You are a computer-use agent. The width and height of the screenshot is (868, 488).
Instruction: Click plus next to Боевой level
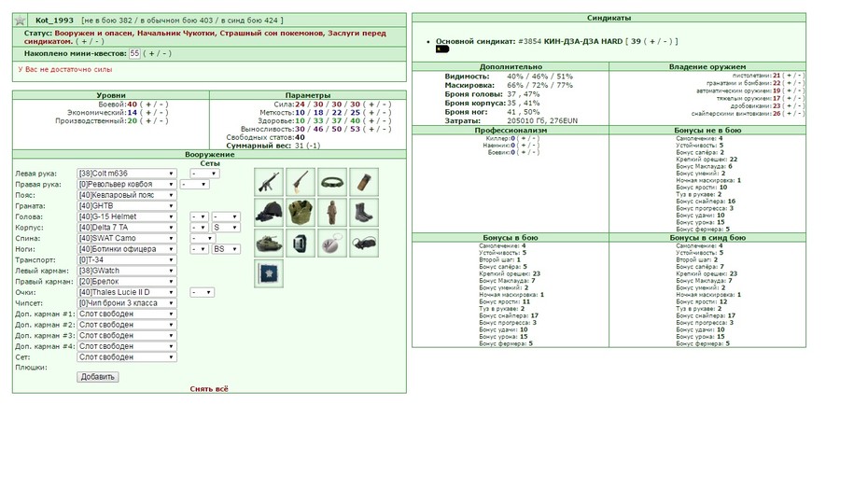(148, 104)
